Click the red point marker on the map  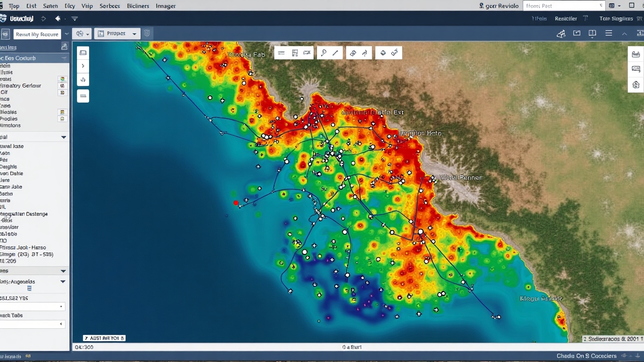coord(236,203)
